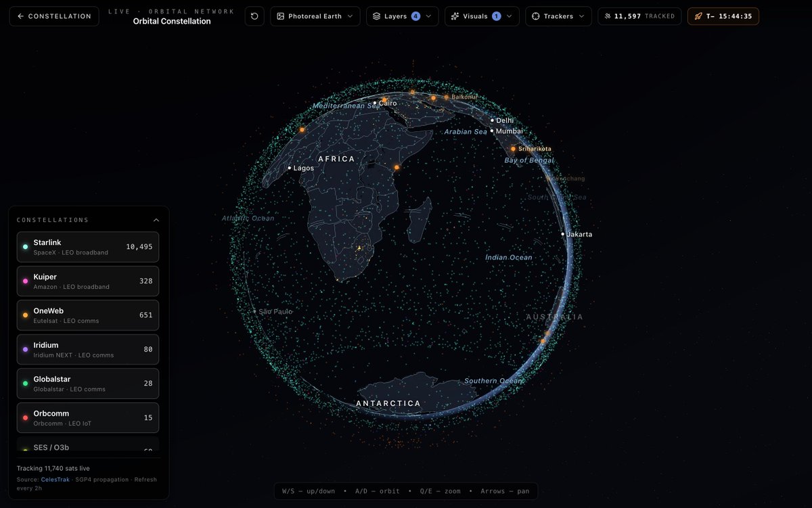Click the Indian Ocean label
This screenshot has height=508, width=812.
click(x=509, y=258)
